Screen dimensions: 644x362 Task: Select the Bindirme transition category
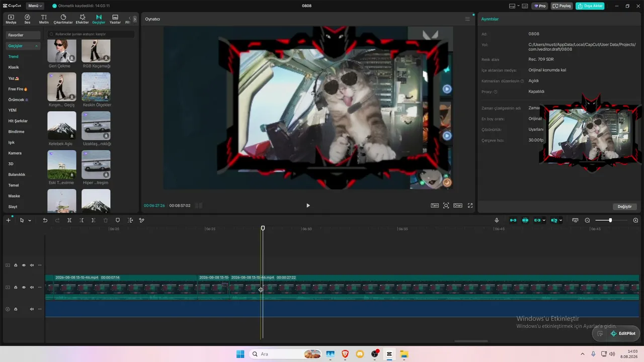coord(16,132)
